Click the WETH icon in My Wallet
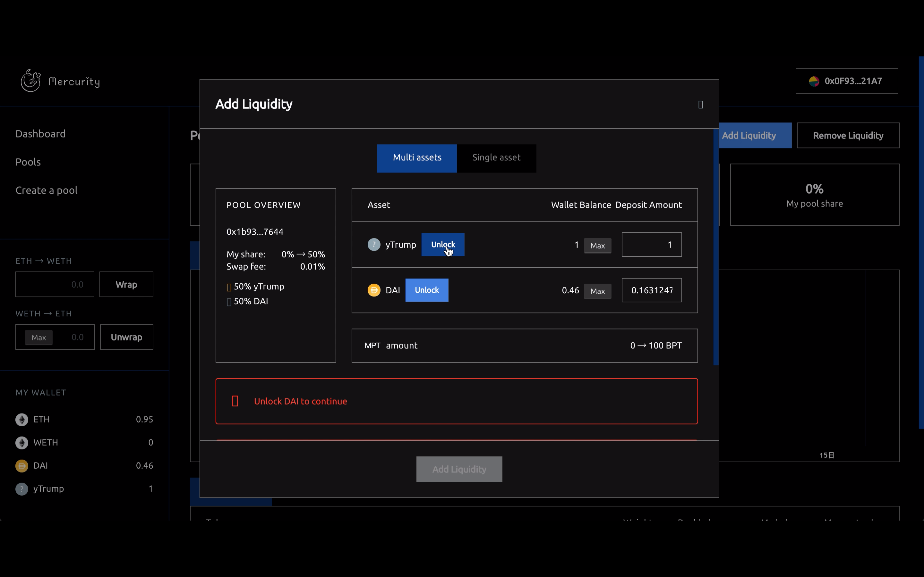 pos(22,442)
